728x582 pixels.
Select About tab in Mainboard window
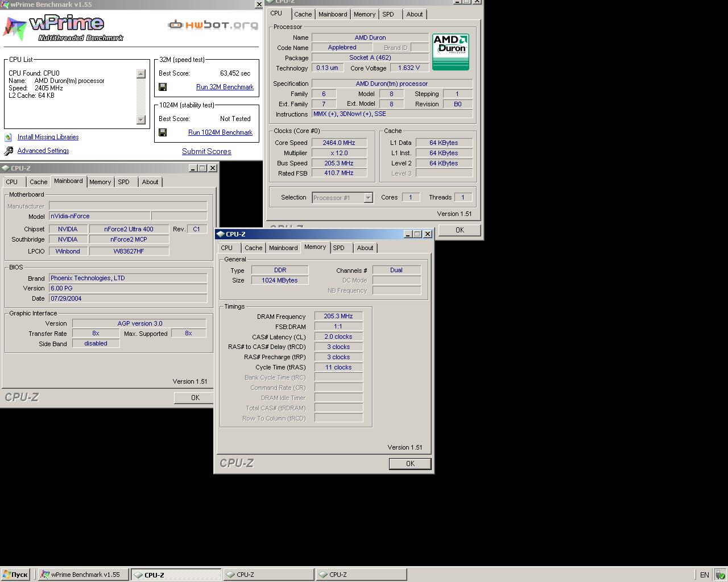click(x=150, y=182)
